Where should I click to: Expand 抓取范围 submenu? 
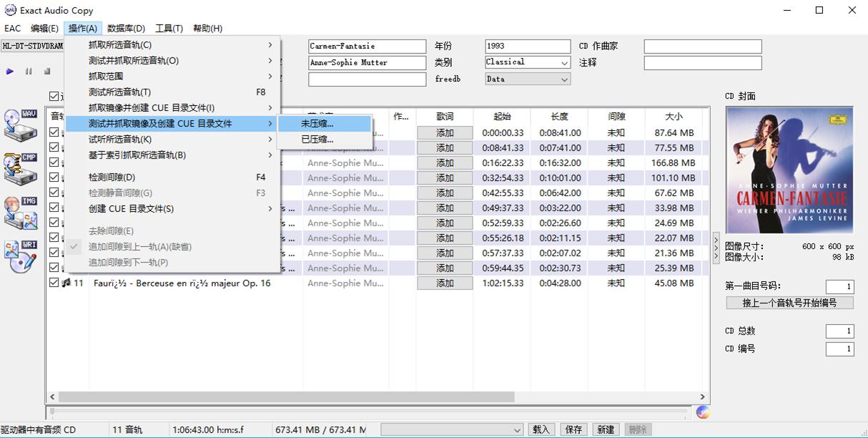coord(173,76)
